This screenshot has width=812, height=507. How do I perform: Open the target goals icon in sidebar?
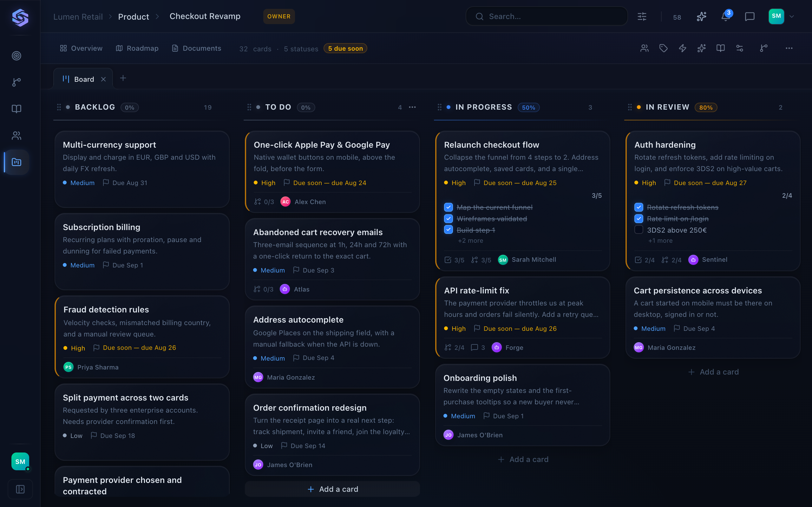[16, 56]
